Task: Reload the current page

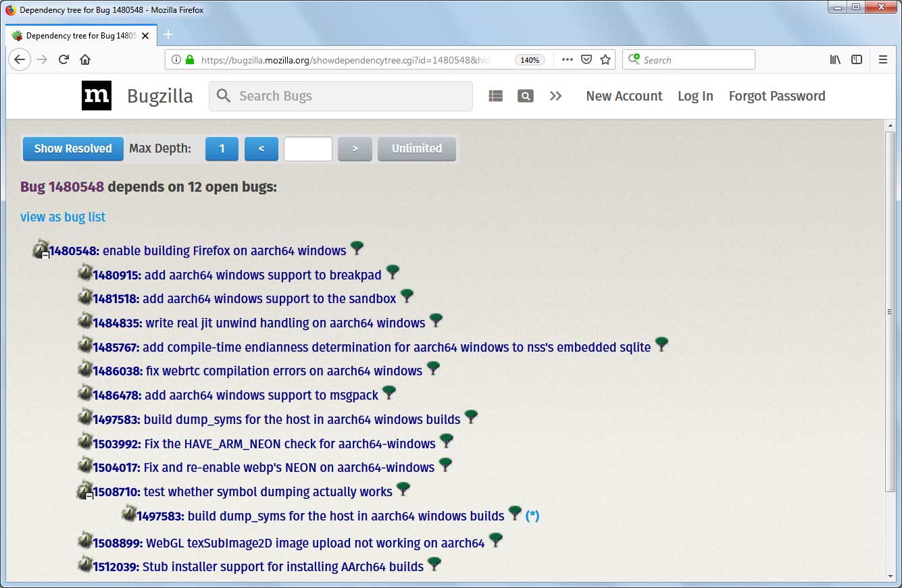Action: tap(64, 59)
